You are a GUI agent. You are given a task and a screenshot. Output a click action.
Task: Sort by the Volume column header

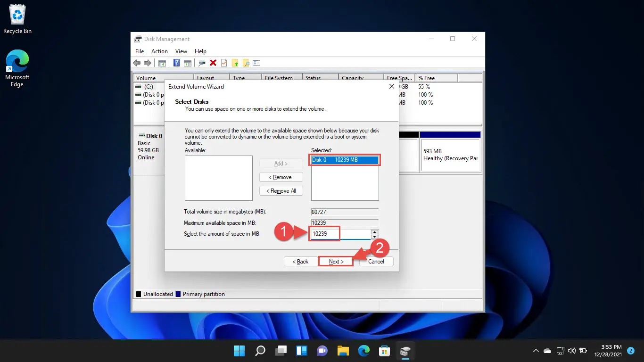164,78
